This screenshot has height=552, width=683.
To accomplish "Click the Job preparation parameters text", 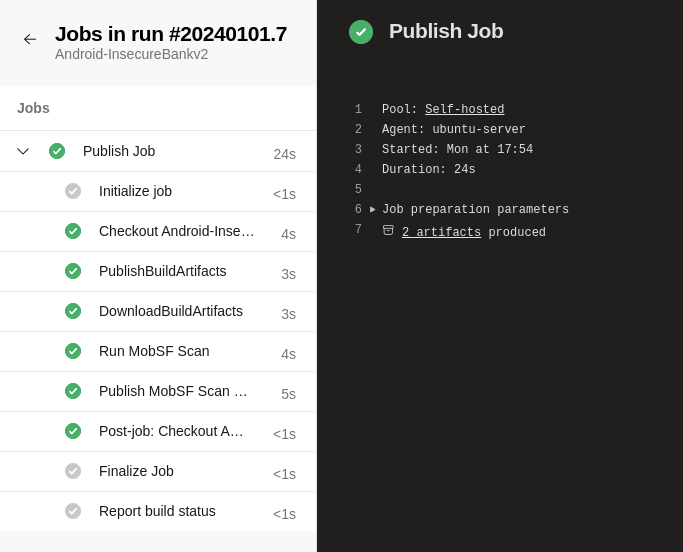I will pyautogui.click(x=475, y=210).
